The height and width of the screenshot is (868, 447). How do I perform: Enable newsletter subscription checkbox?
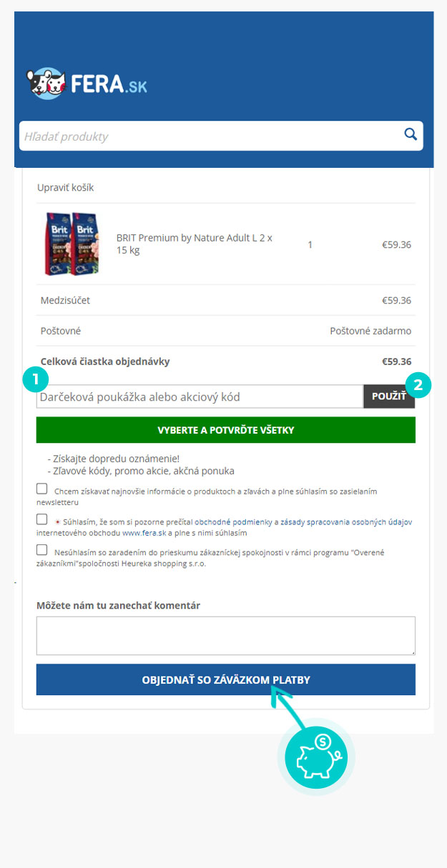point(42,489)
